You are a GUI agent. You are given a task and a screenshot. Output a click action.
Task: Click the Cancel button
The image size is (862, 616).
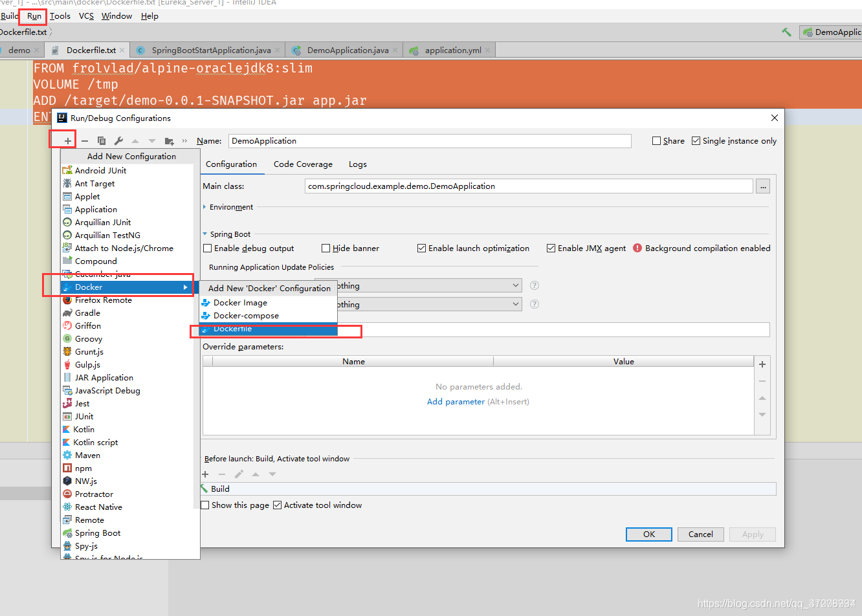pyautogui.click(x=701, y=534)
